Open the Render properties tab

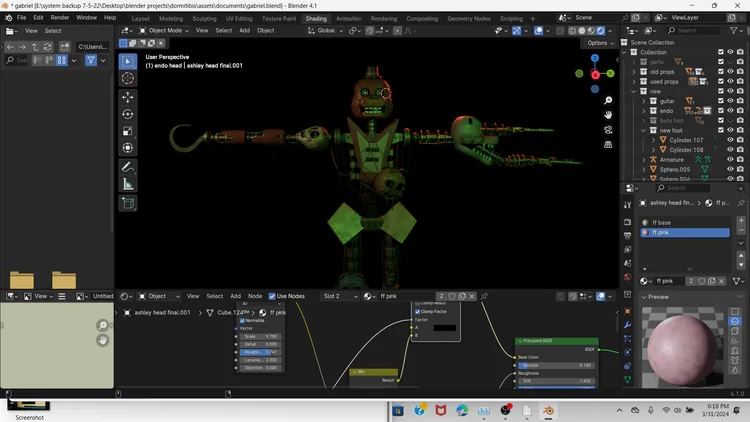(x=628, y=222)
